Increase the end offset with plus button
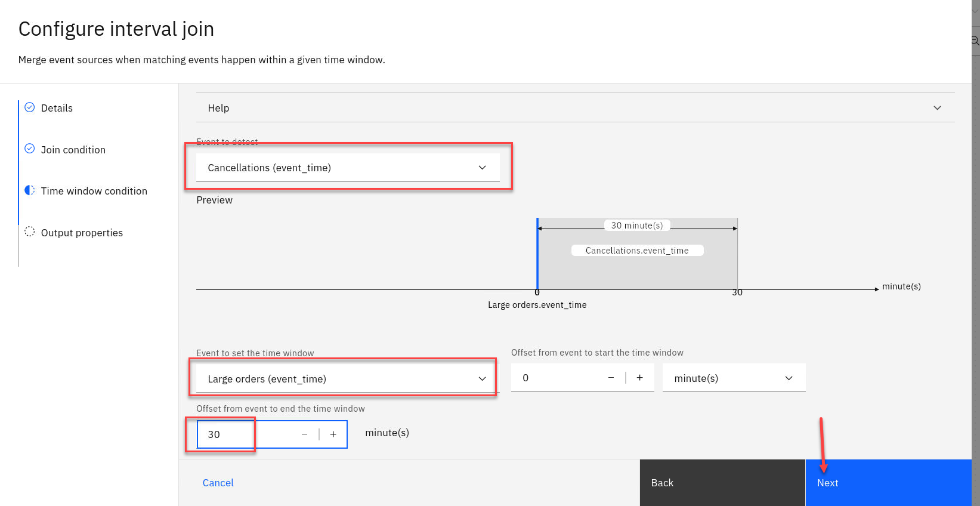 tap(333, 434)
